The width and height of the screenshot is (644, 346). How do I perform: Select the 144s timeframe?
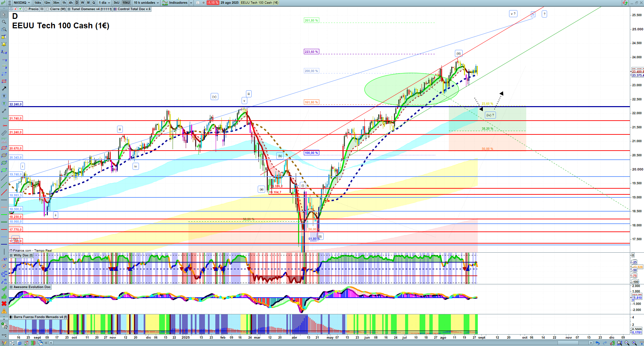tap(37, 3)
